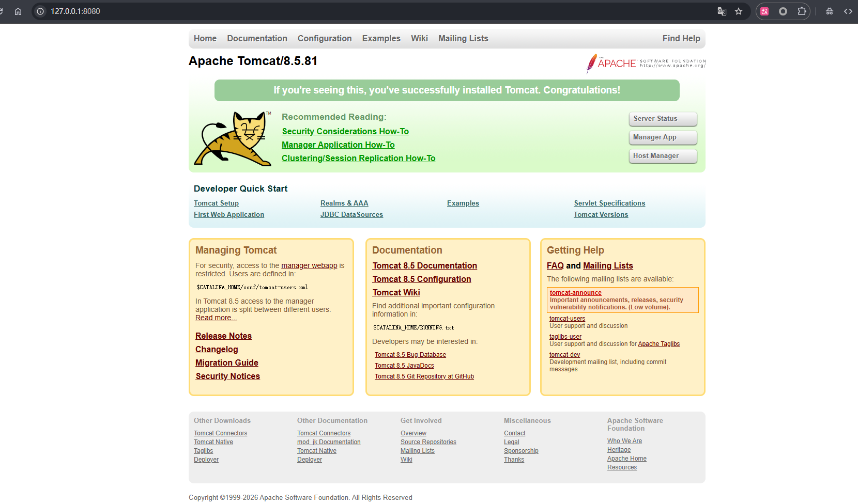Bookmark this page with the star icon

click(x=739, y=11)
